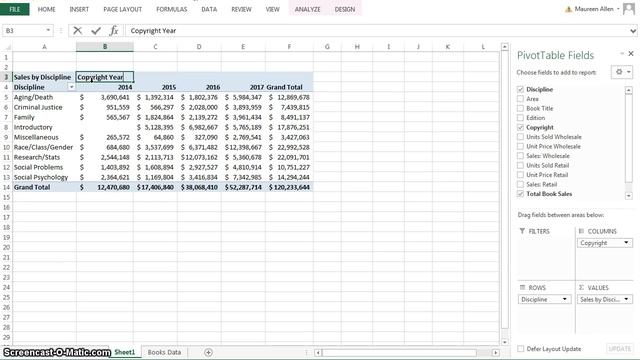Click the user account avatar icon
Viewport: 640px width, 360px height.
point(629,9)
